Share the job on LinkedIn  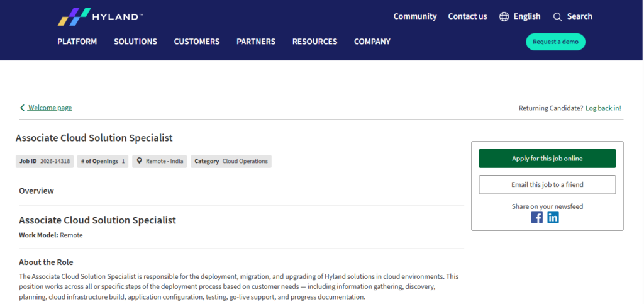[553, 217]
